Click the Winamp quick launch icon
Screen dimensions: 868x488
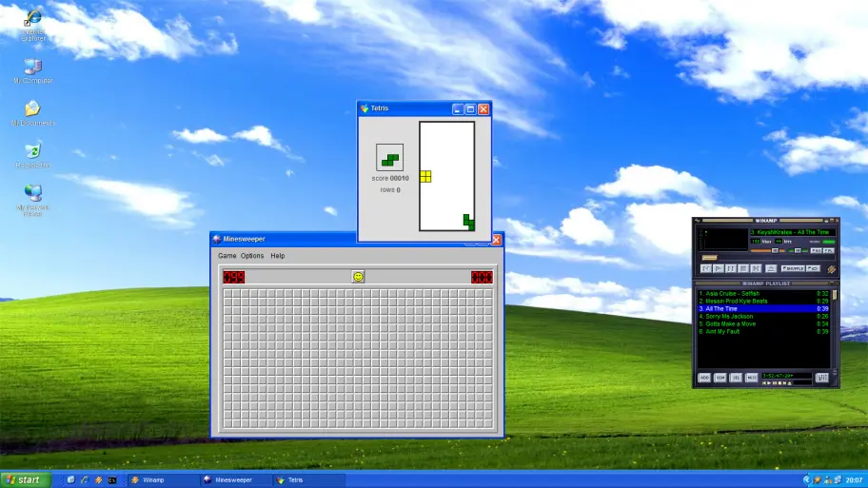coord(99,480)
